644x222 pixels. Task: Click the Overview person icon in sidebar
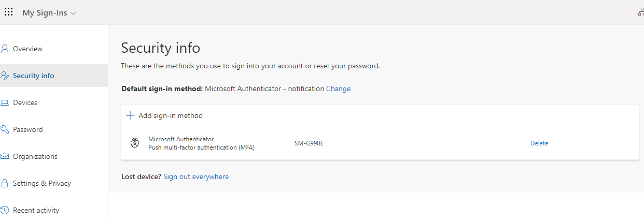click(x=5, y=49)
